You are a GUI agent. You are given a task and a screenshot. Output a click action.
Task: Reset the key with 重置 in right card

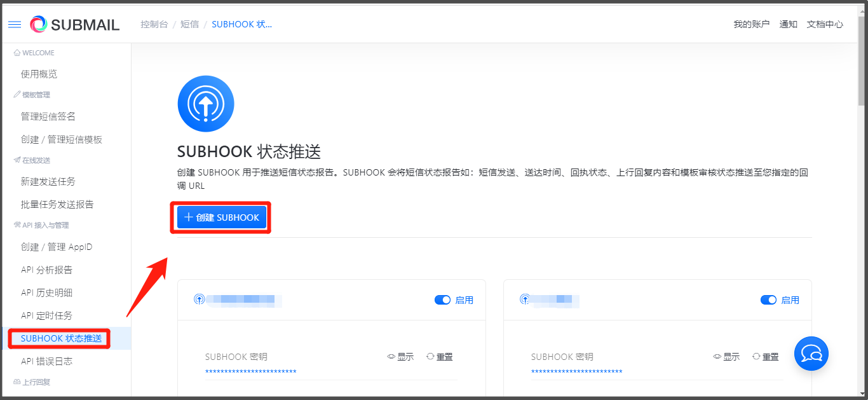(766, 357)
